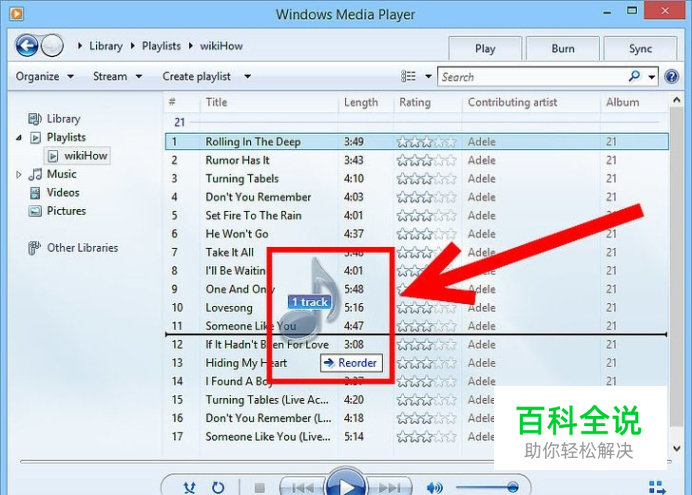Sort by Contributing artist column header
692x495 pixels.
point(531,102)
